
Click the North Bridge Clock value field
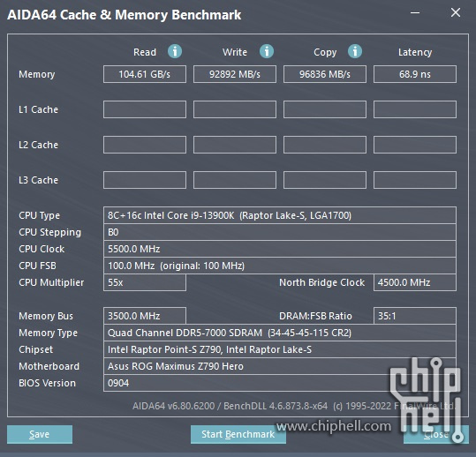415,282
